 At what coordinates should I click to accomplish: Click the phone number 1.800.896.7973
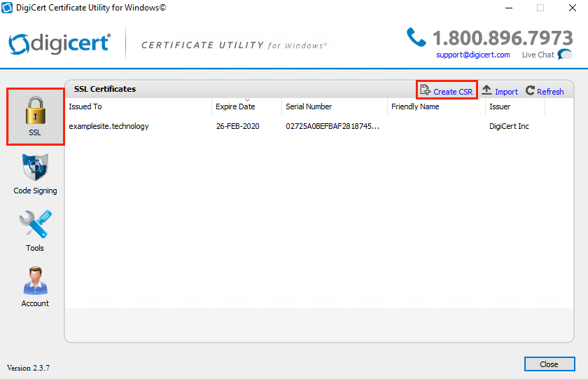click(503, 38)
